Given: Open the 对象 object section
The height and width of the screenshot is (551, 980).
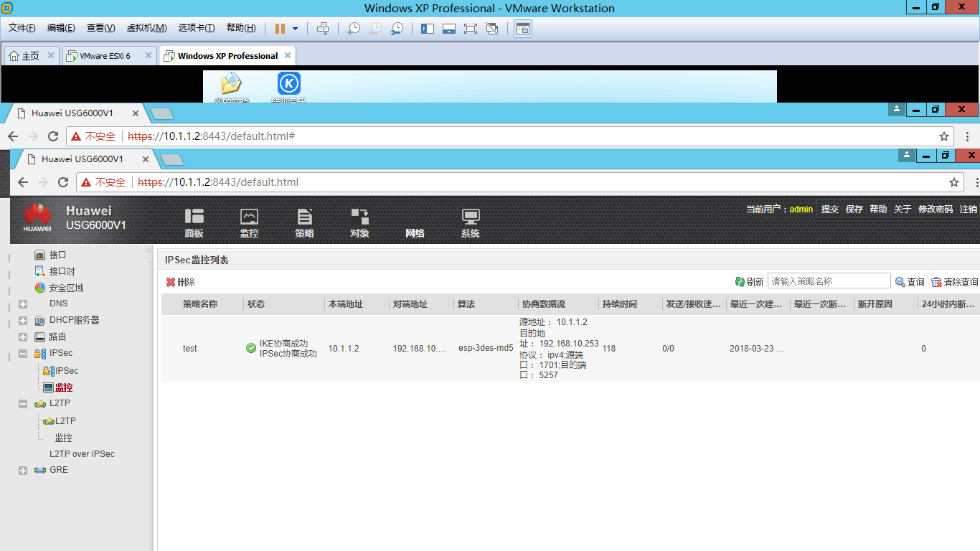Looking at the screenshot, I should click(x=359, y=223).
